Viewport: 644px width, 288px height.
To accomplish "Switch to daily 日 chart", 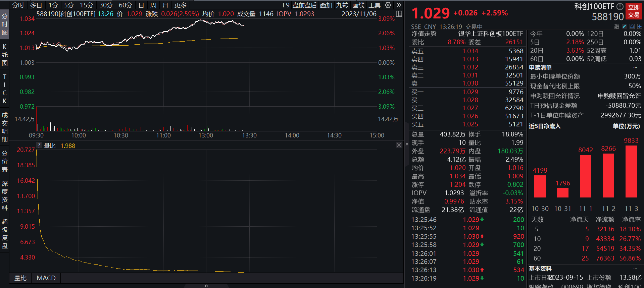I will pyautogui.click(x=141, y=5).
